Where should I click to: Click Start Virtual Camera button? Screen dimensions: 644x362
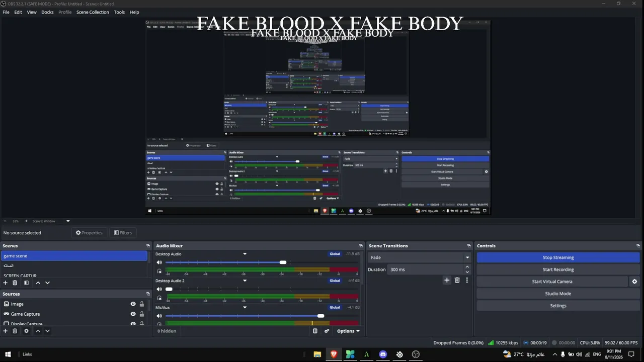pos(552,282)
